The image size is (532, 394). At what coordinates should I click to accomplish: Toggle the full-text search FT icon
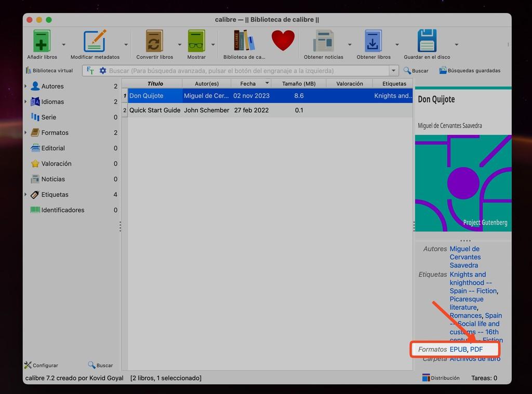[x=90, y=70]
